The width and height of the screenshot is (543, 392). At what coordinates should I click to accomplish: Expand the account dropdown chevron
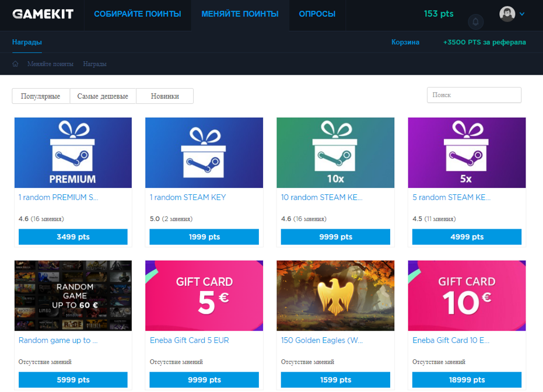point(522,14)
